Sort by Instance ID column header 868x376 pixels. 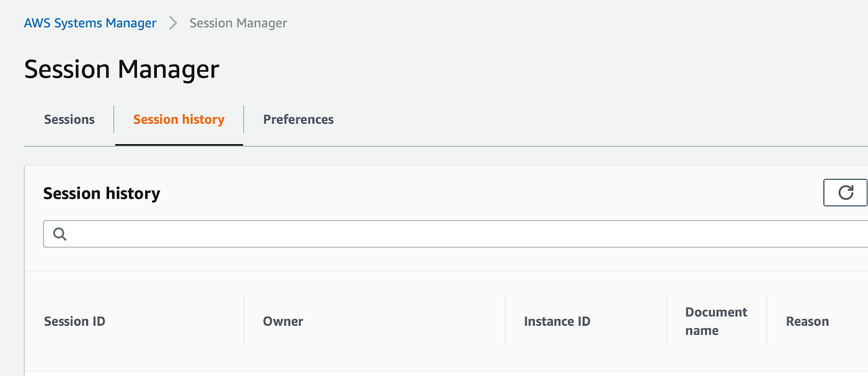(557, 321)
